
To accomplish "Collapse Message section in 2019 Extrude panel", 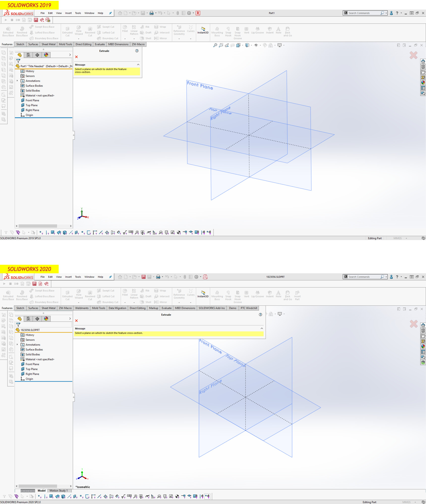I will coord(138,65).
